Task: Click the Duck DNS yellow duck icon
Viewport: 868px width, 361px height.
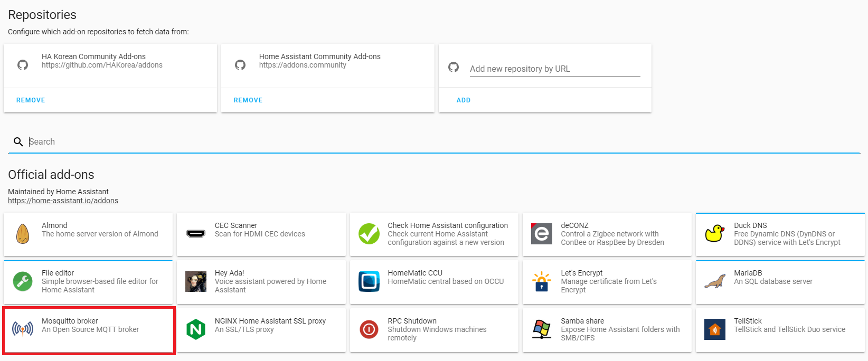Action: 715,233
